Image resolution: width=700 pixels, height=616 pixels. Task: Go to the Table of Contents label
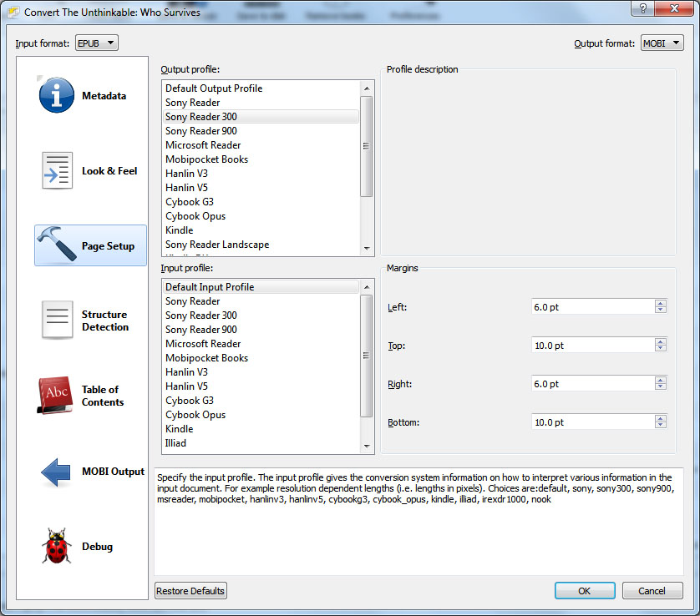pyautogui.click(x=103, y=396)
